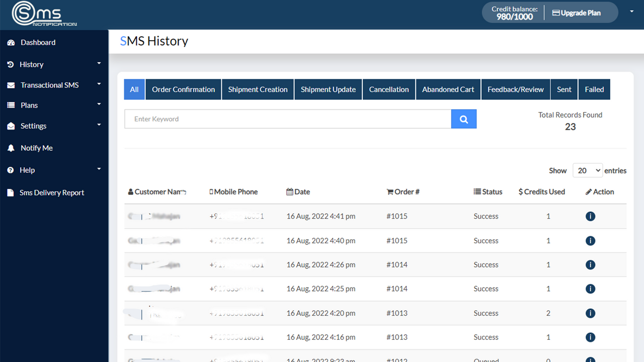The width and height of the screenshot is (644, 362).
Task: Expand the History menu arrow
Action: (x=99, y=63)
